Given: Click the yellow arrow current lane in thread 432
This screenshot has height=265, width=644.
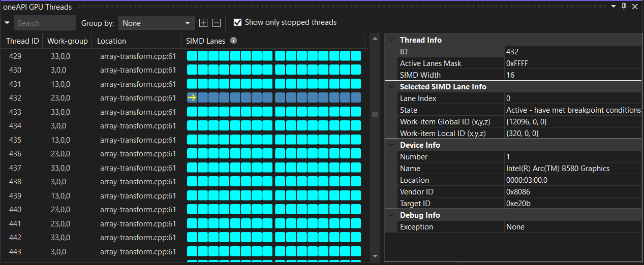Looking at the screenshot, I should coord(192,98).
